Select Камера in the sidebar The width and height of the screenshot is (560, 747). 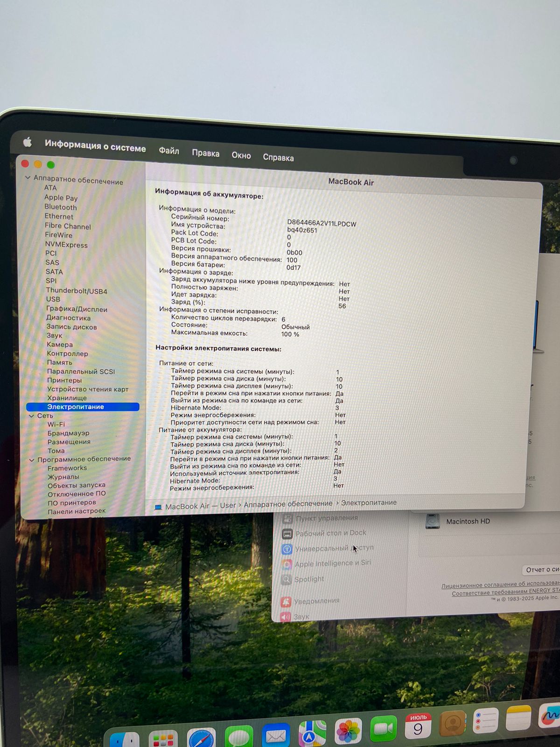click(x=60, y=345)
